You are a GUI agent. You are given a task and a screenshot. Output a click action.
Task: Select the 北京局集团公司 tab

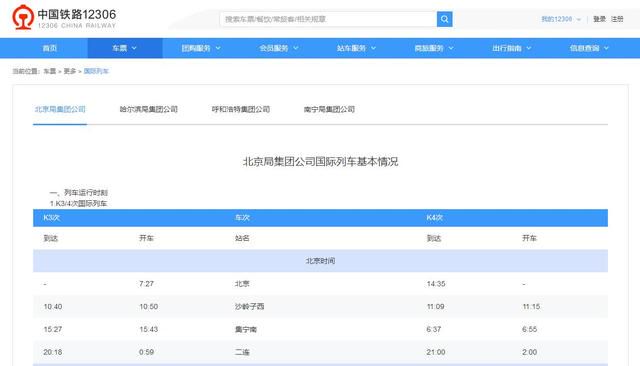(60, 109)
